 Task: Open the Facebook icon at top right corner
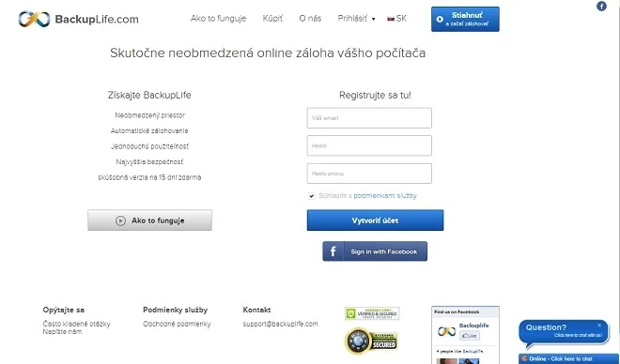coord(601,6)
